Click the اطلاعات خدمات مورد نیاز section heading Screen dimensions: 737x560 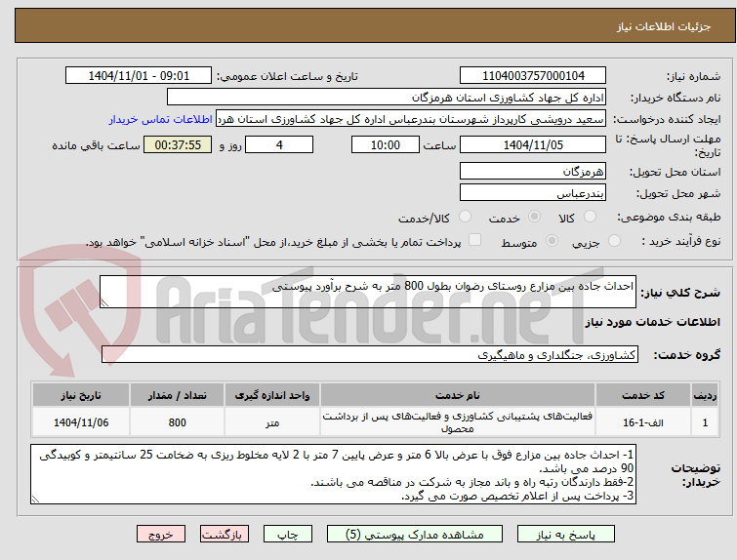click(x=652, y=322)
